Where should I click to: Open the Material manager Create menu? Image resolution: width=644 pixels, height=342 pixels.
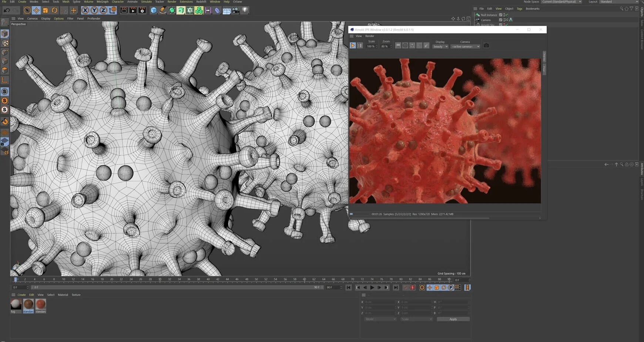(x=22, y=295)
